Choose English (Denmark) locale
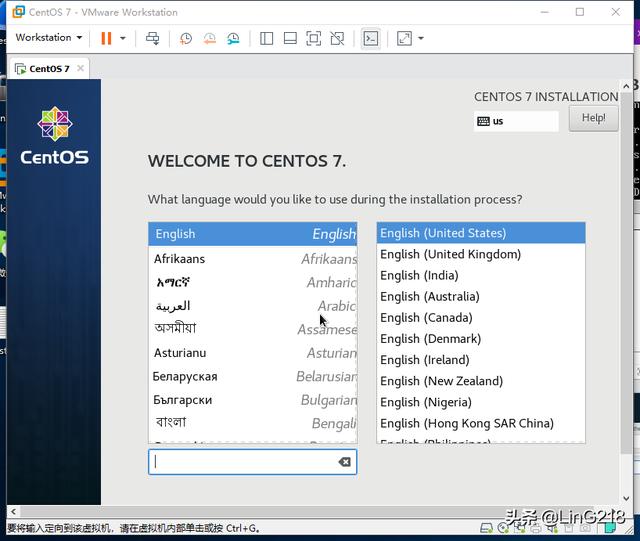 click(481, 339)
